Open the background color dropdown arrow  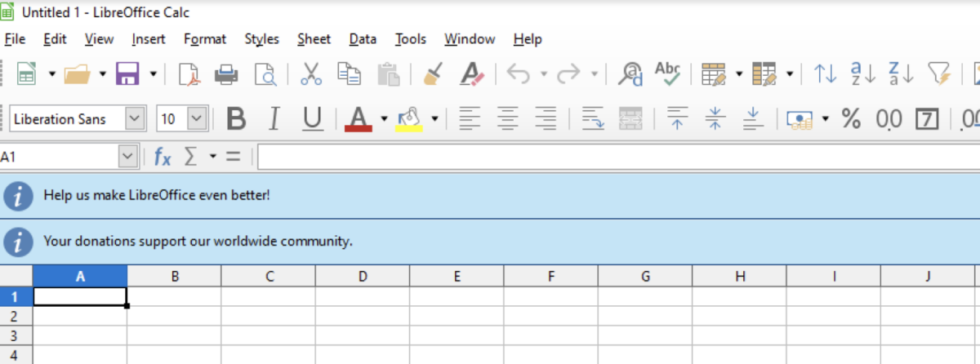(x=434, y=119)
